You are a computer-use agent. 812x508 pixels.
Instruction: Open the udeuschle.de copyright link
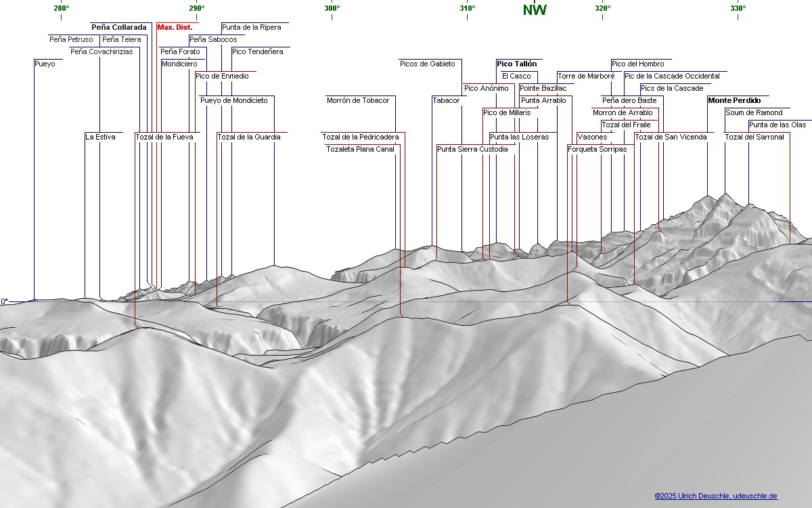coord(716,496)
